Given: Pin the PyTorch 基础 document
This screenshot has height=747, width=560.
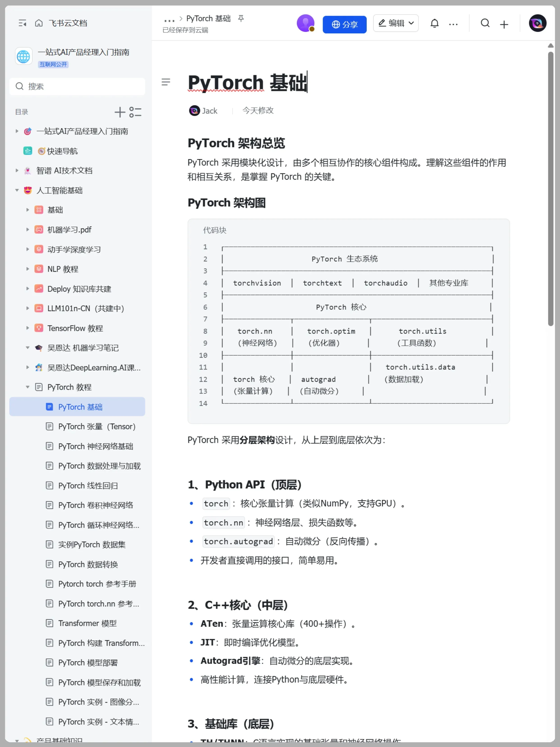Looking at the screenshot, I should coord(241,18).
